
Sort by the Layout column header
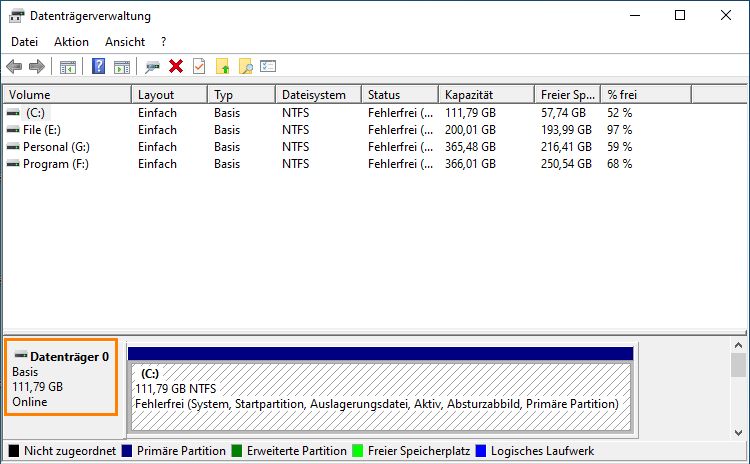point(169,95)
